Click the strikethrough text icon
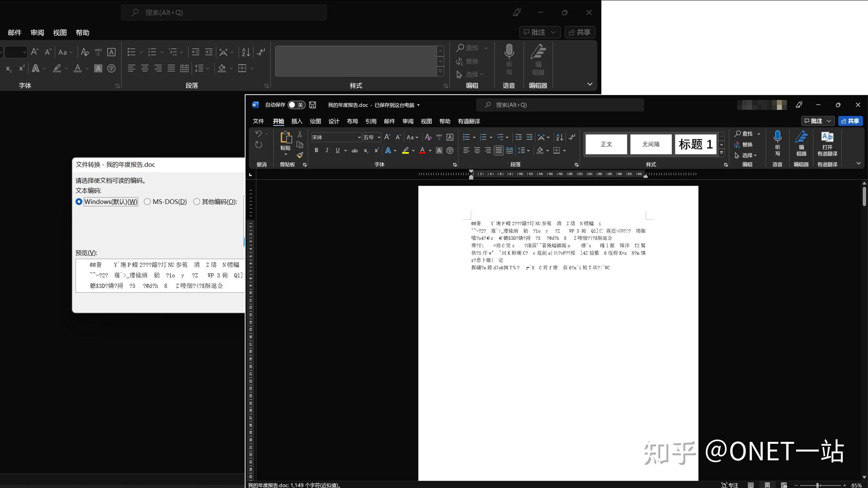The image size is (868, 488). click(354, 150)
